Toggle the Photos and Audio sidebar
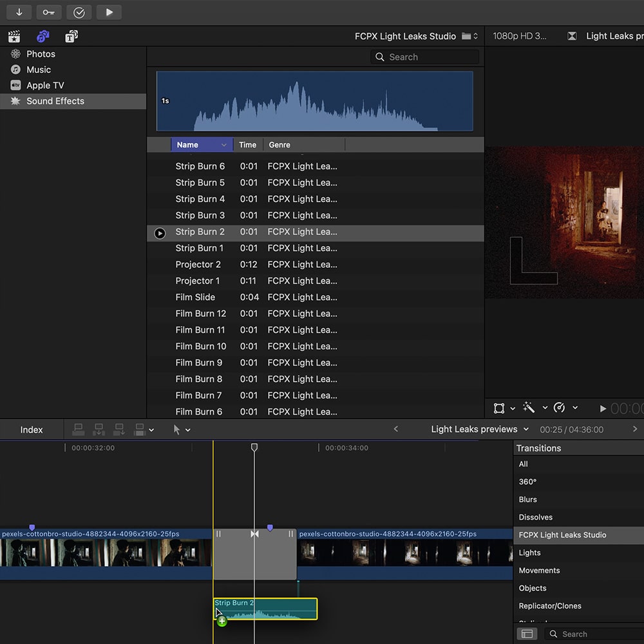This screenshot has height=644, width=644. pos(43,37)
